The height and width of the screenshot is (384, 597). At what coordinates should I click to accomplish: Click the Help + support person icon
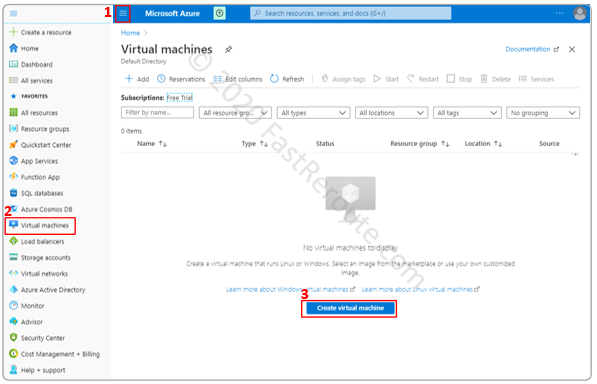[x=13, y=370]
